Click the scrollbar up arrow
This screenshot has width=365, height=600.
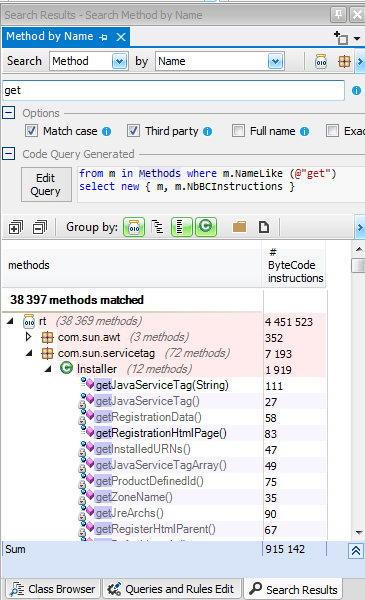pyautogui.click(x=359, y=249)
